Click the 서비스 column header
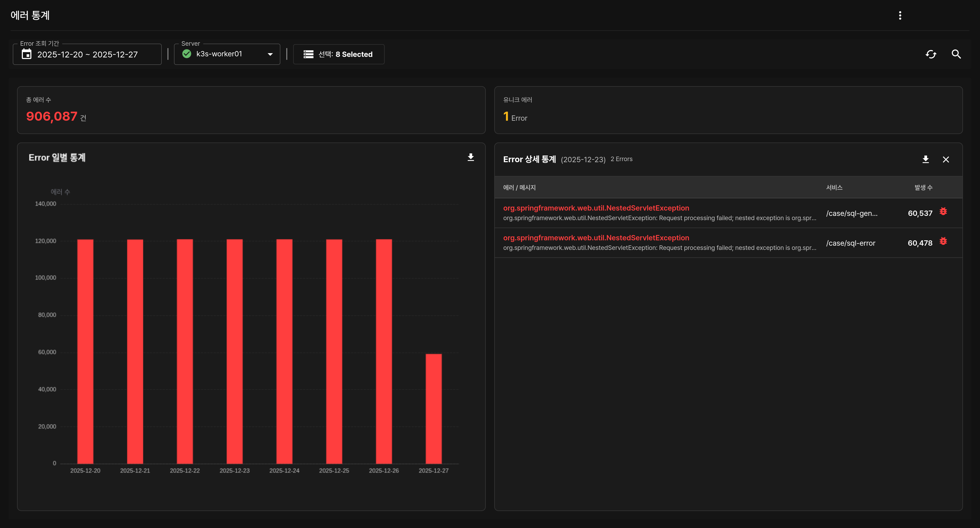The width and height of the screenshot is (980, 528). point(834,187)
